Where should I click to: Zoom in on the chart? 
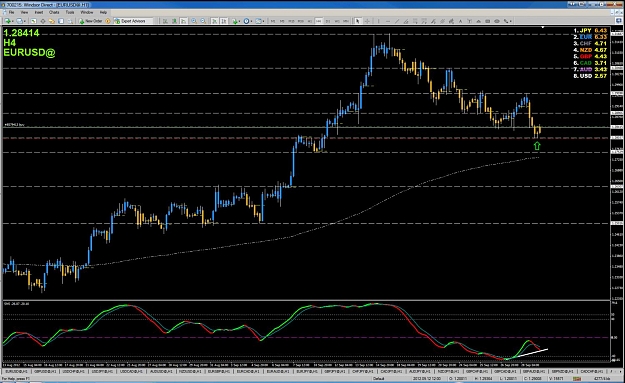click(194, 21)
